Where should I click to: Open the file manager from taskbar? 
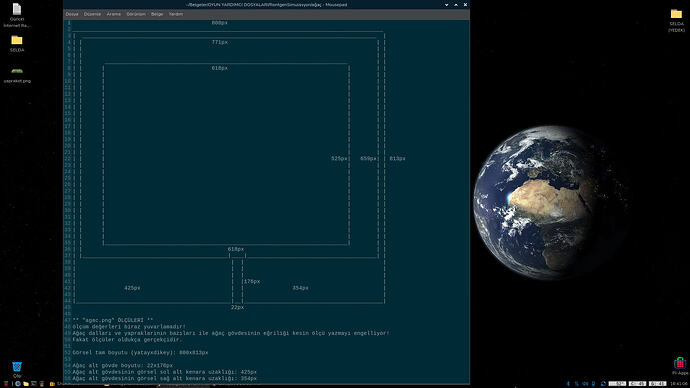[x=26, y=384]
